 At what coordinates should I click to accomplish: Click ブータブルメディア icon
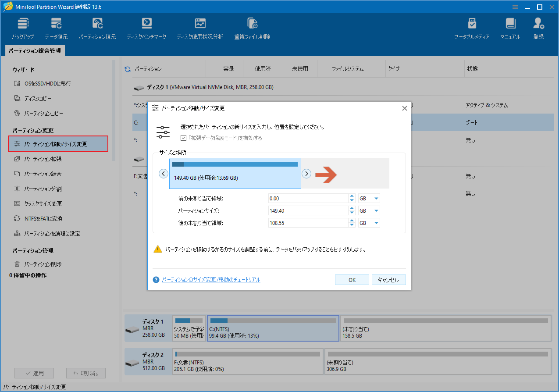click(472, 29)
